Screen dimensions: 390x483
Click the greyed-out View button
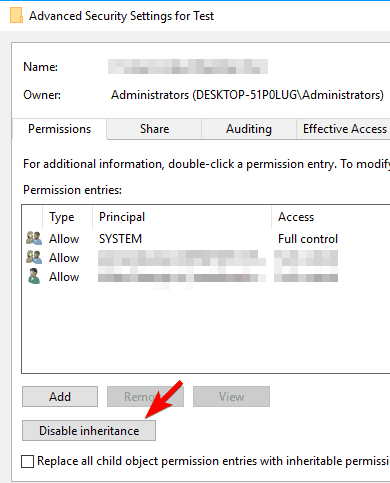point(231,397)
